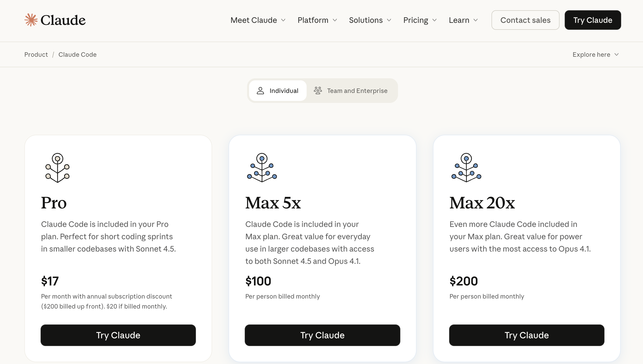Click the Pro plan tree icon
Screen dimensions: 643x364
tap(58, 168)
